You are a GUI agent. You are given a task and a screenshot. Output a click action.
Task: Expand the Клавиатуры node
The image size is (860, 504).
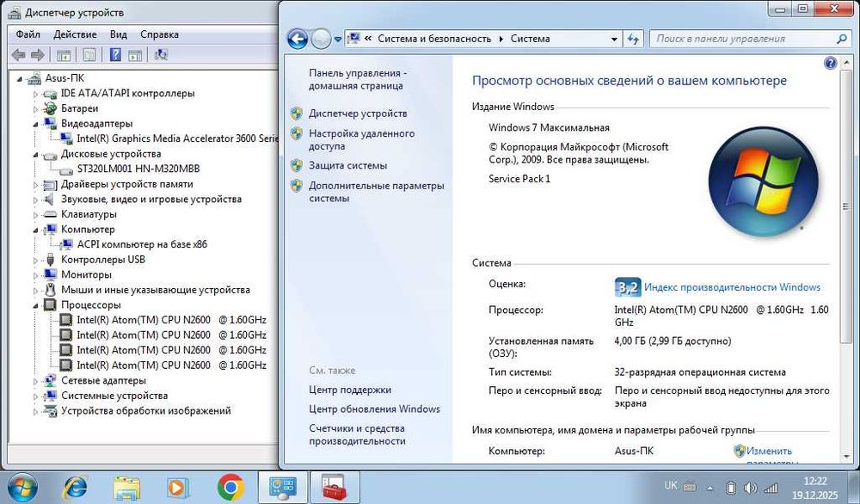35,215
